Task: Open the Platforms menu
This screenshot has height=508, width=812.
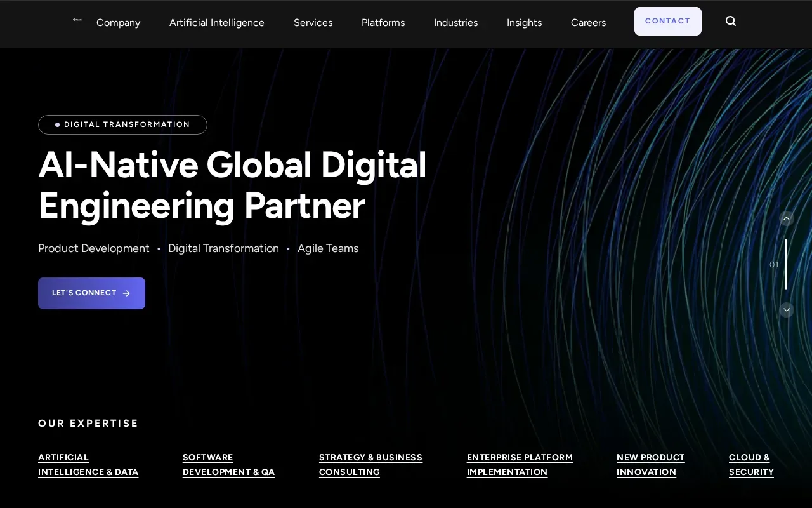Action: point(383,23)
